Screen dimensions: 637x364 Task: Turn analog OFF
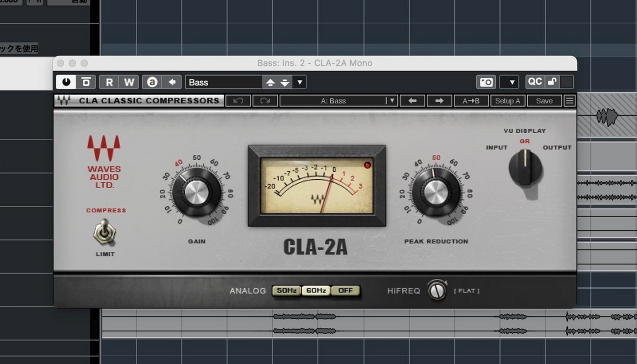[x=345, y=291]
